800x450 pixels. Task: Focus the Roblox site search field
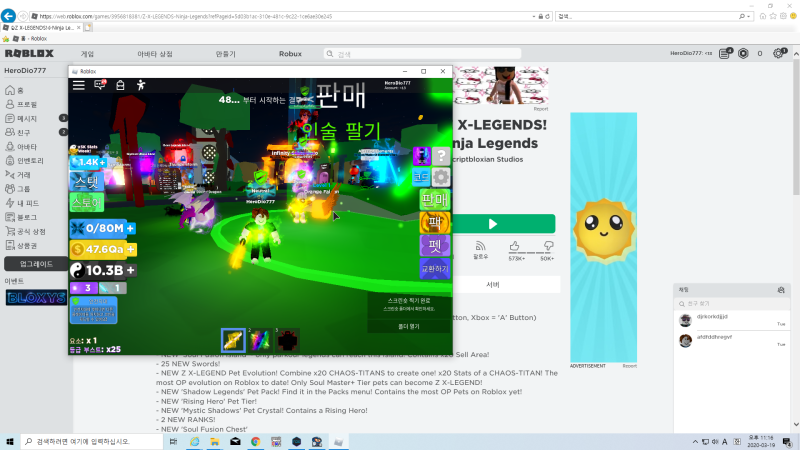pyautogui.click(x=422, y=54)
